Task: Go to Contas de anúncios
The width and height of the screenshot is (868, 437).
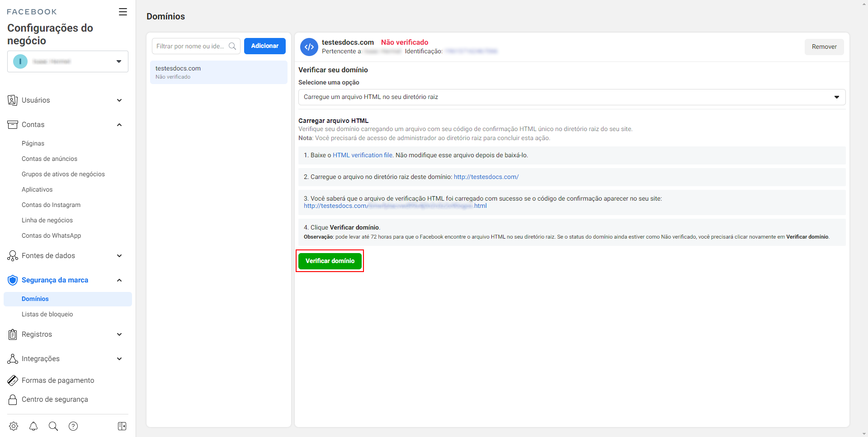Action: [x=49, y=159]
